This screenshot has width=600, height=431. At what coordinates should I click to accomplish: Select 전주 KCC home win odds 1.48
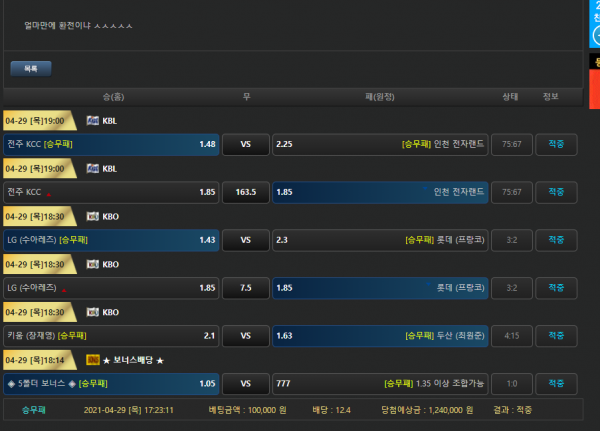[111, 144]
